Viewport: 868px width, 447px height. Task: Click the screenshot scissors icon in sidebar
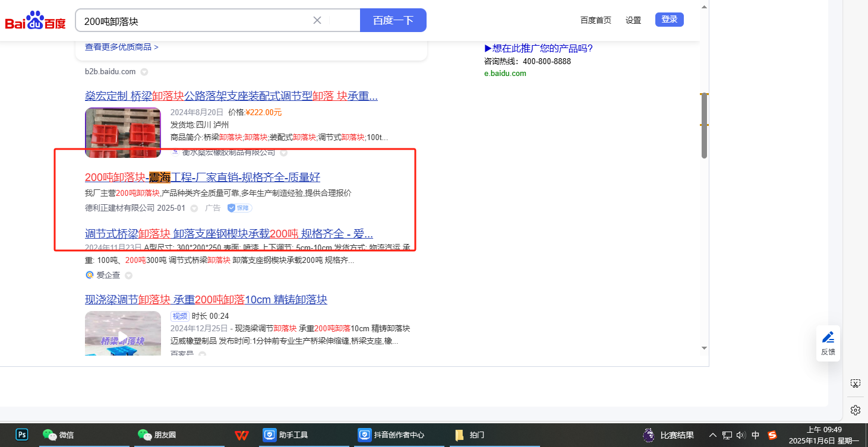click(855, 383)
